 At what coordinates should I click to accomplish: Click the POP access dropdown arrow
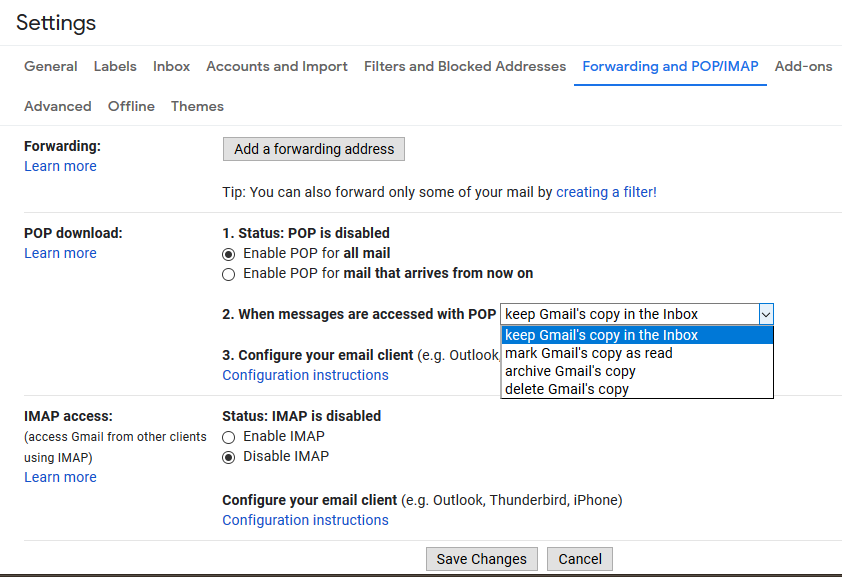[766, 314]
